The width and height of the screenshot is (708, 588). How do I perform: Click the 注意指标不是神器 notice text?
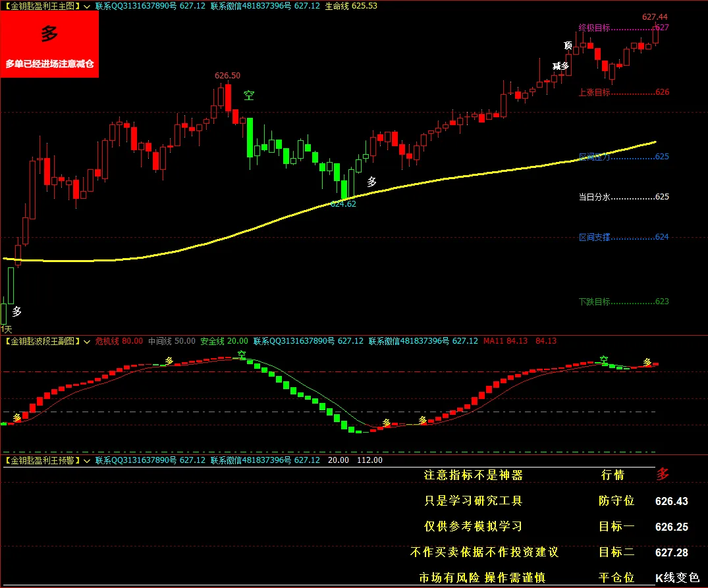(x=473, y=475)
